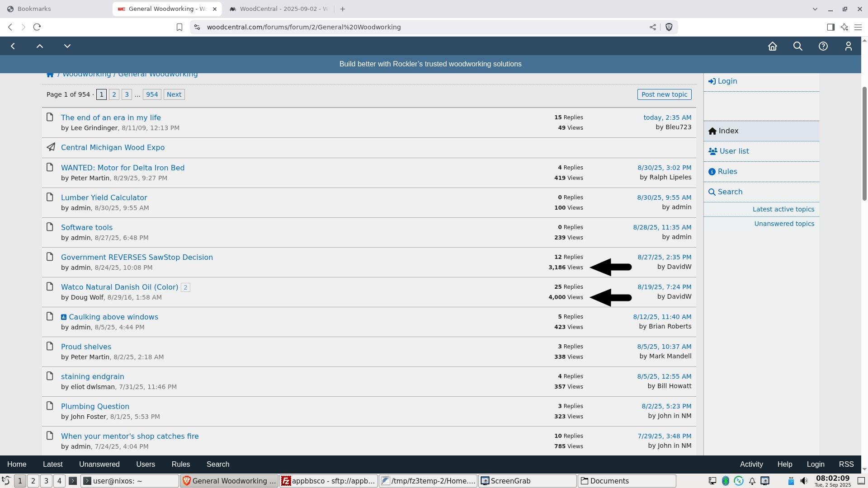Click Unanswered in bottom navigation bar
The image size is (868, 488).
coord(99,465)
